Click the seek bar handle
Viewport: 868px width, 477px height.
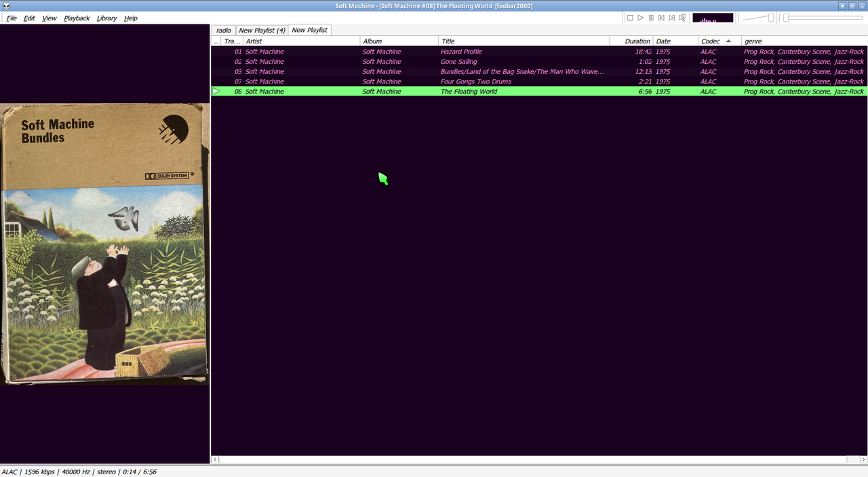click(x=786, y=18)
